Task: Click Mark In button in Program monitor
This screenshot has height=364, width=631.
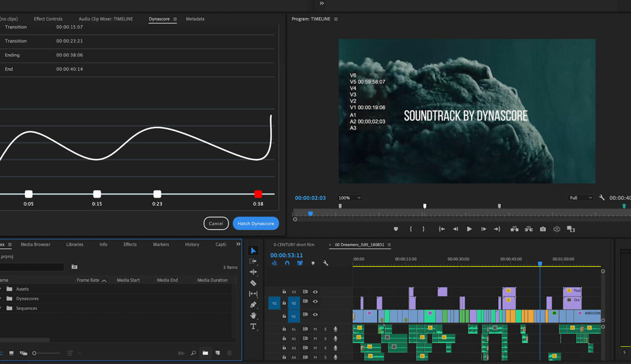Action: pos(411,229)
